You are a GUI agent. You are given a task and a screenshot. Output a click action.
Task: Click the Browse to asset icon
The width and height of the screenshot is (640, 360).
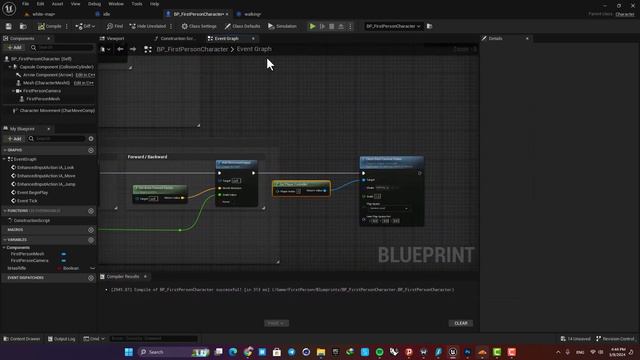tap(23, 26)
